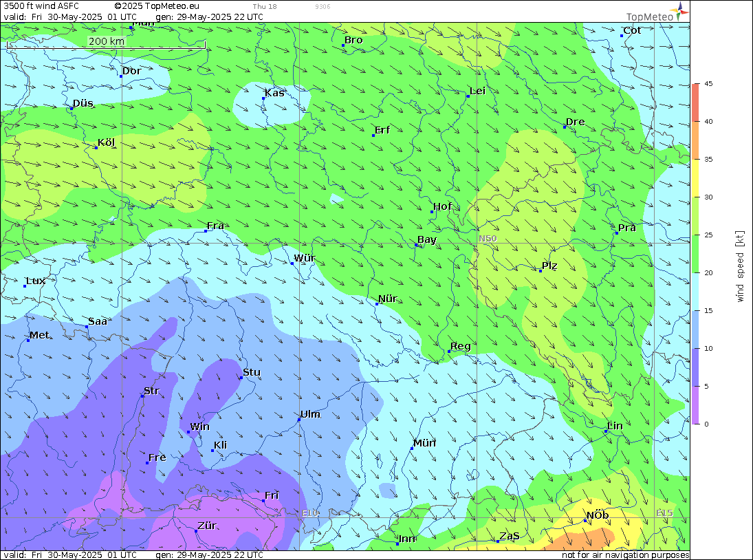Click the Erf city marker

click(373, 136)
